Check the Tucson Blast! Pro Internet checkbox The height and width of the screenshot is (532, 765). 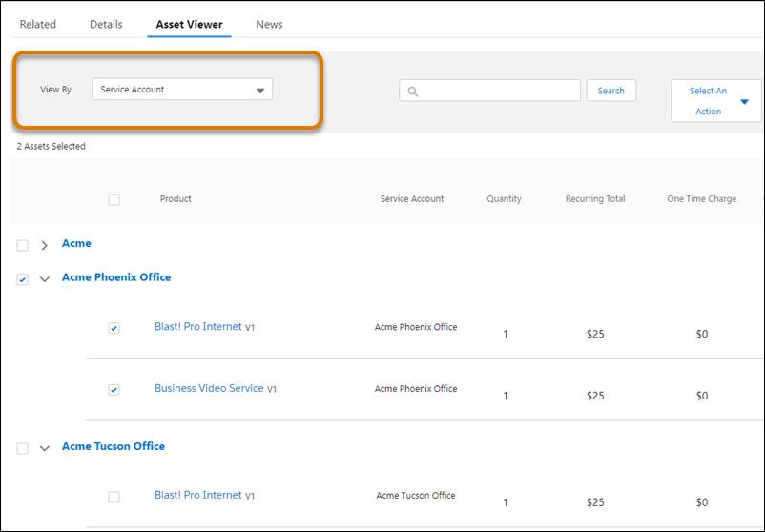point(114,497)
